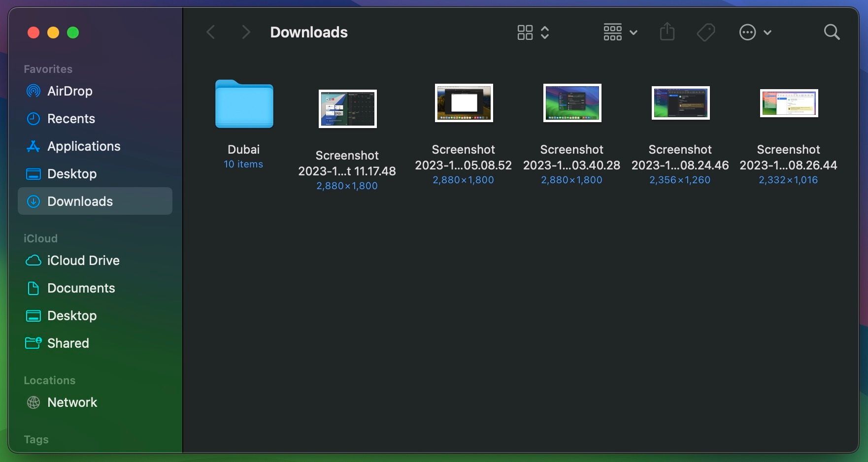
Task: Open the Share sheet from the toolbar
Action: pos(667,32)
